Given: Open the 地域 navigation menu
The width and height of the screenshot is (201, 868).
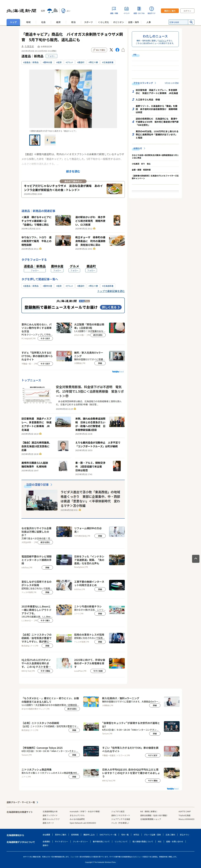Looking at the screenshot, I should 28,22.
